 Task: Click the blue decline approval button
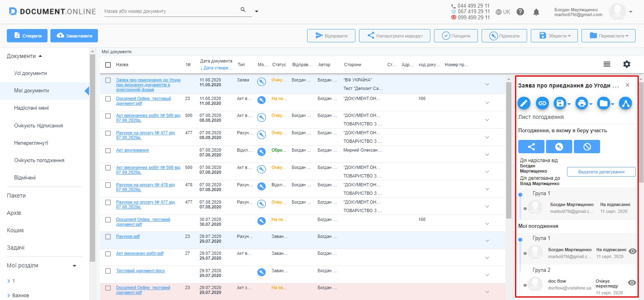(x=587, y=147)
